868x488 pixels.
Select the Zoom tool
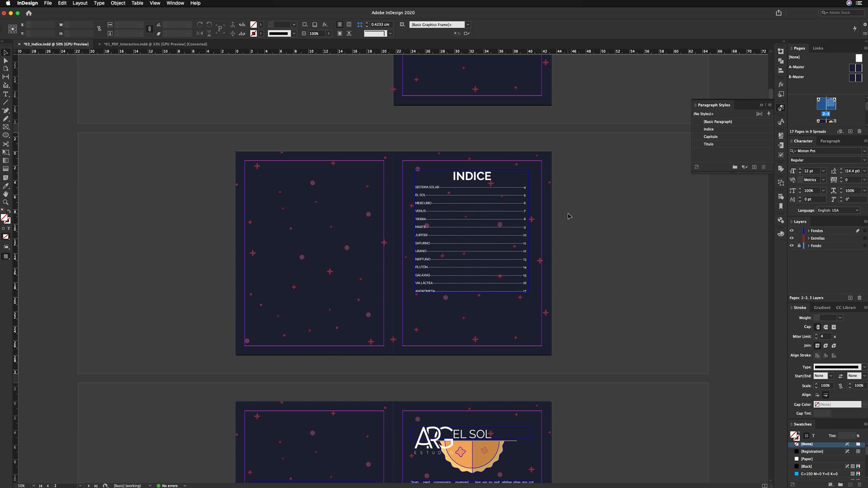(x=6, y=202)
